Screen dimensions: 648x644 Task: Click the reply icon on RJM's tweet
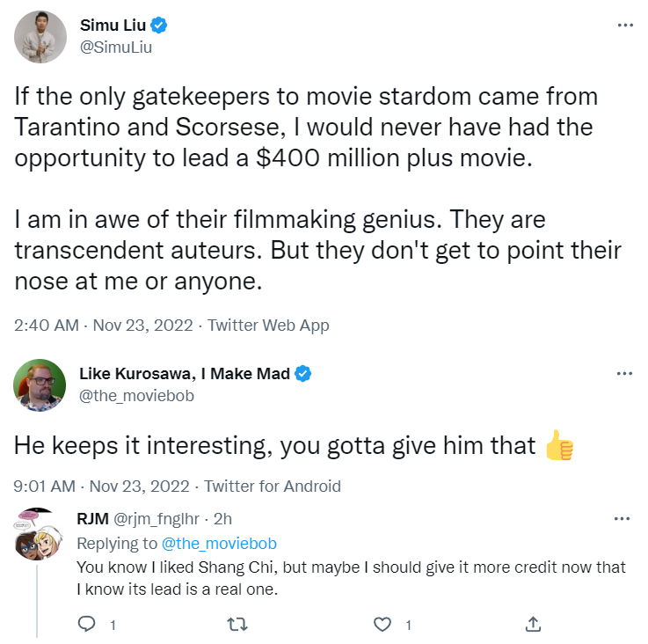87,625
